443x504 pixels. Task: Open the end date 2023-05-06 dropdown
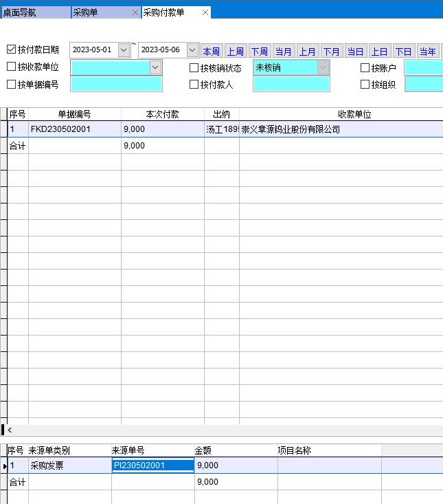tap(192, 50)
